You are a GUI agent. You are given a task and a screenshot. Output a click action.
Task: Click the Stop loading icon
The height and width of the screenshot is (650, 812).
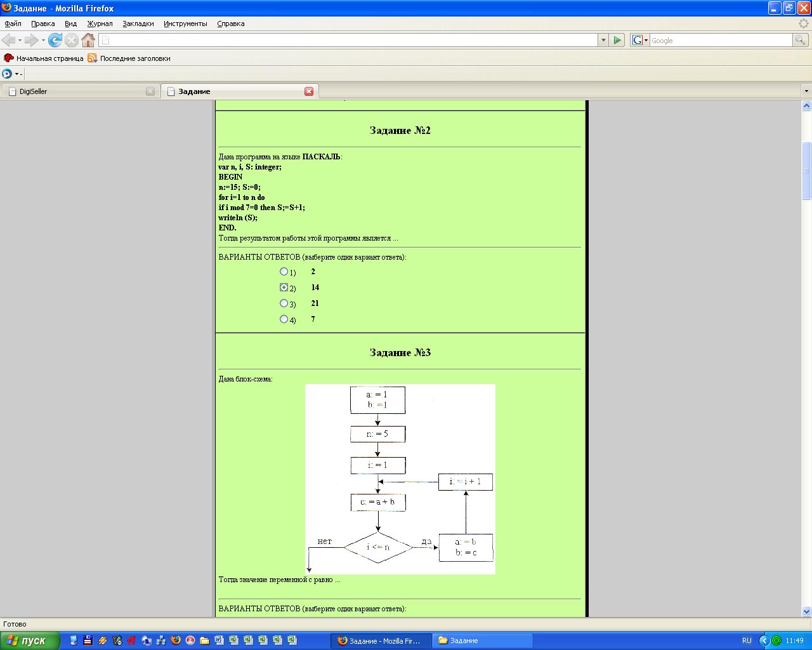click(72, 41)
